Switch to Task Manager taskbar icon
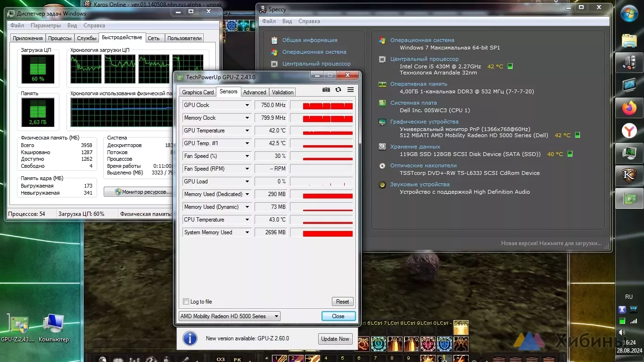644x362 pixels. click(x=629, y=153)
